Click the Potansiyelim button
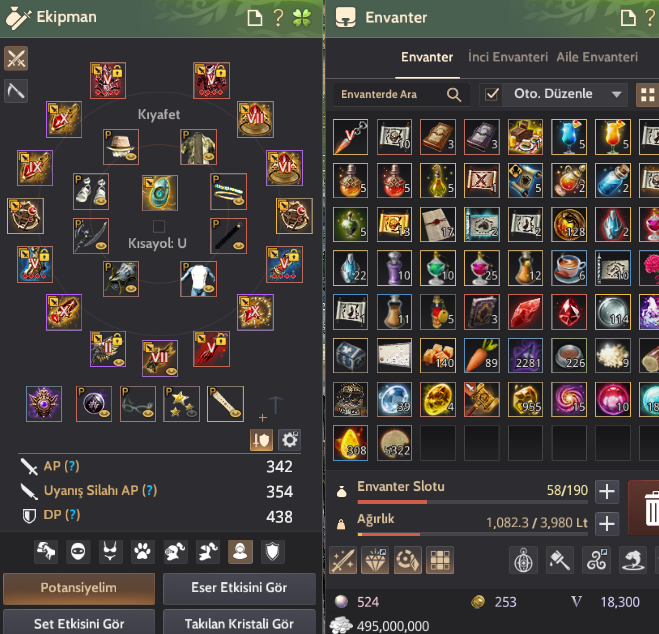 pyautogui.click(x=79, y=588)
